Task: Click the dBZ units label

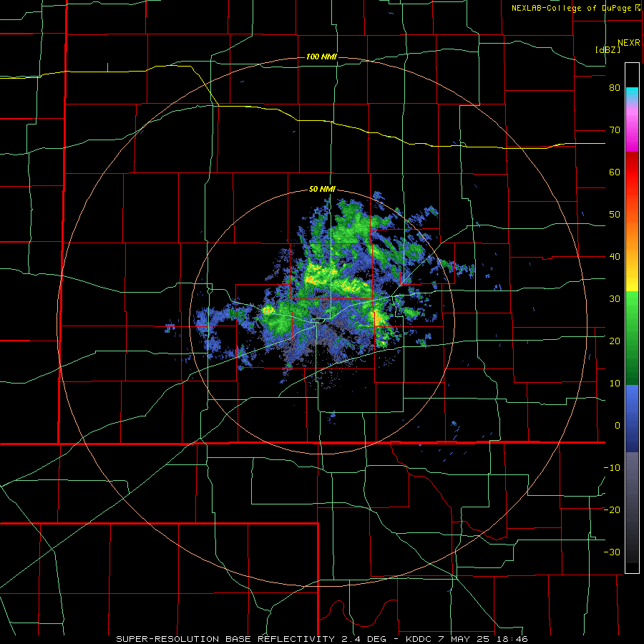Action: [608, 50]
